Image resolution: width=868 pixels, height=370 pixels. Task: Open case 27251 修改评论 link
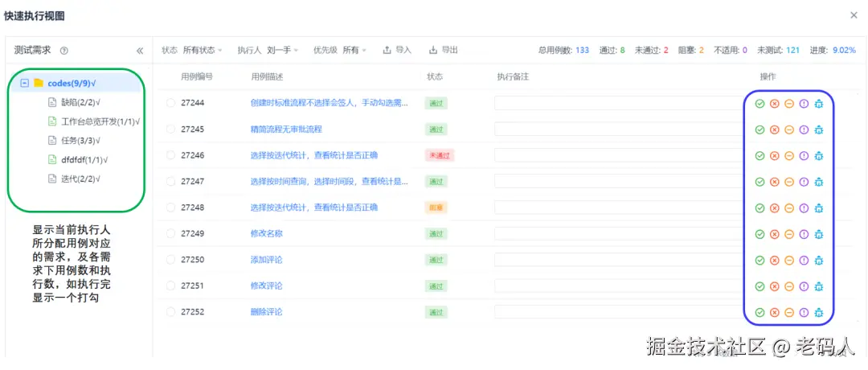coord(266,286)
